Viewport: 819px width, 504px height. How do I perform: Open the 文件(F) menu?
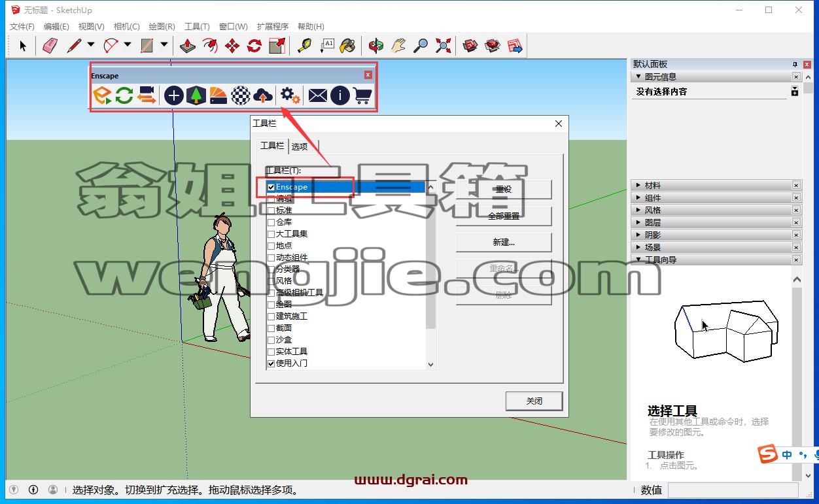22,27
